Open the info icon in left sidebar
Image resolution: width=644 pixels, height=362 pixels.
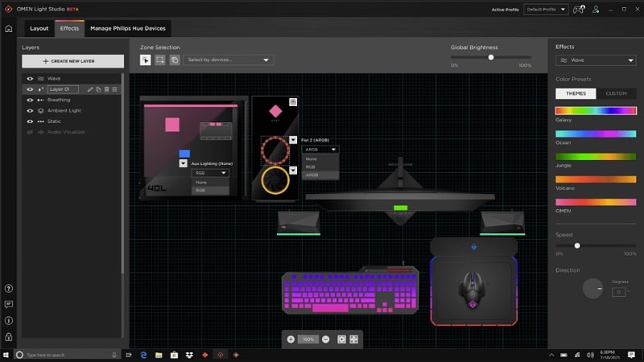point(9,320)
